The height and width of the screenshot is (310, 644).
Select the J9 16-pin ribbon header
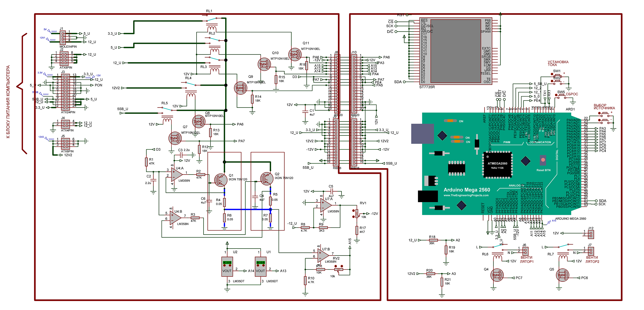coord(336,142)
